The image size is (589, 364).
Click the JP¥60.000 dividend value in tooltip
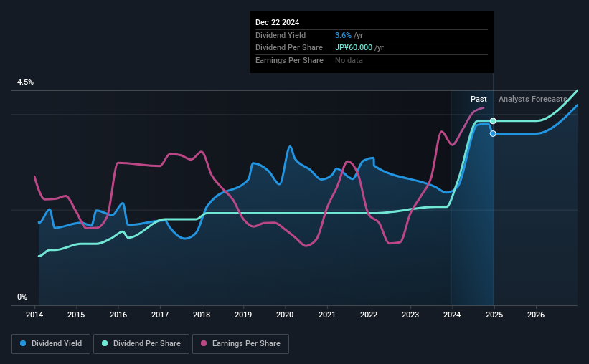pyautogui.click(x=354, y=48)
